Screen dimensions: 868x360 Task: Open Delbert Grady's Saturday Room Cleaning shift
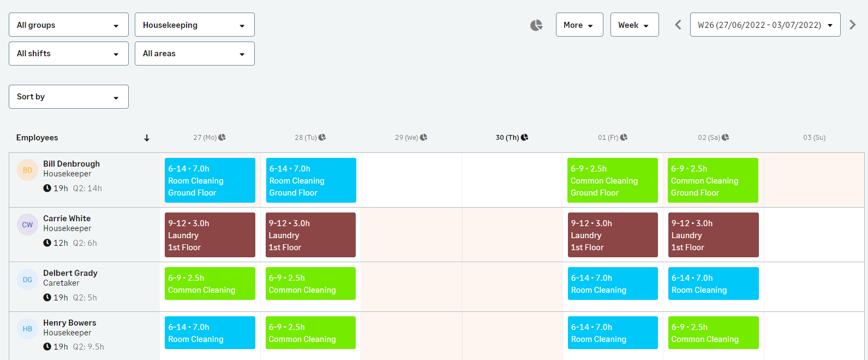(x=714, y=284)
